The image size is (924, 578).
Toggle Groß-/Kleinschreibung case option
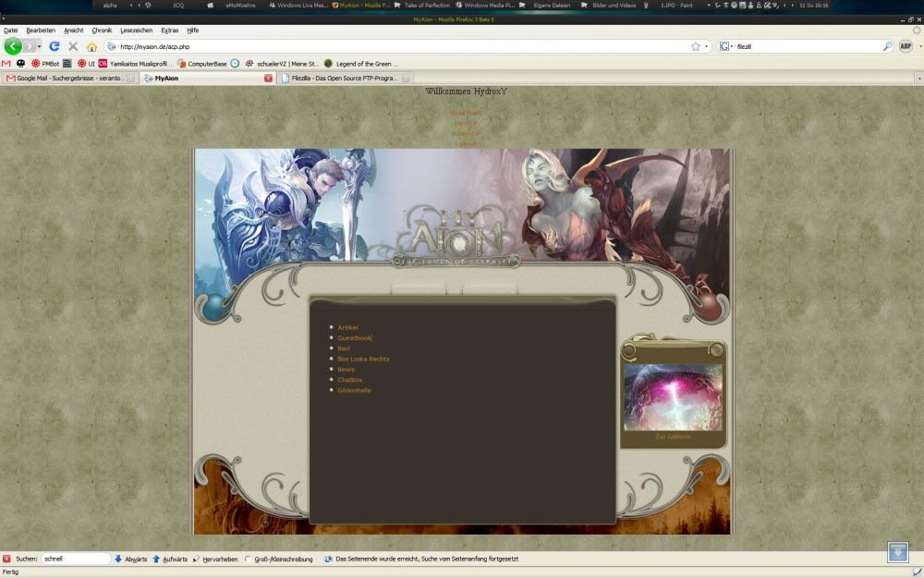[x=278, y=559]
